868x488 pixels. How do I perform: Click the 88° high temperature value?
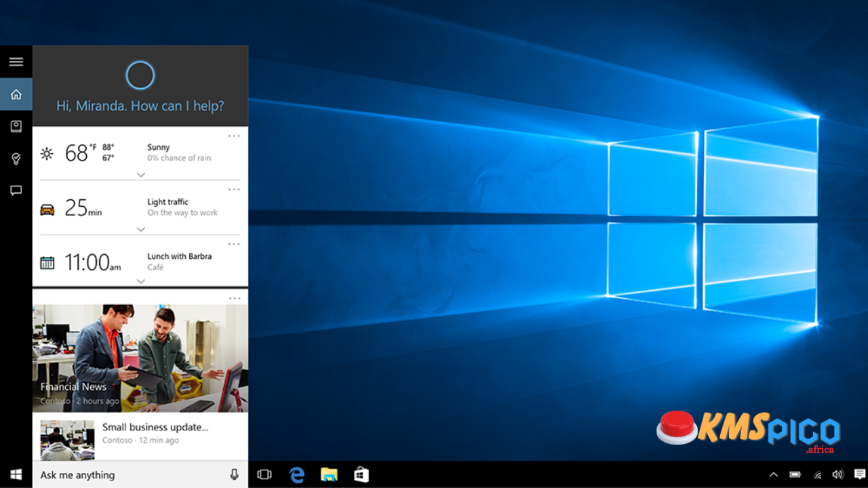click(108, 147)
